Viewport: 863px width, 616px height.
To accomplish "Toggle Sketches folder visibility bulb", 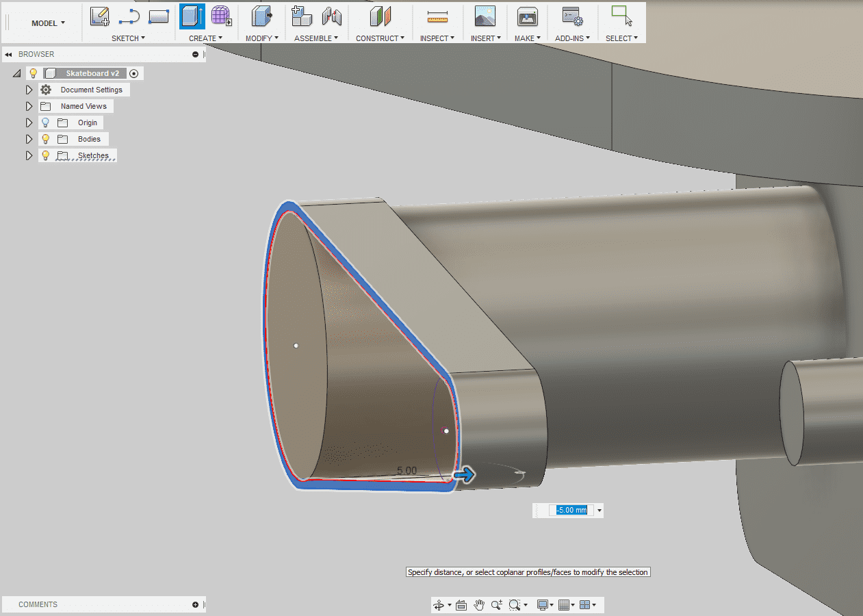I will [x=46, y=155].
